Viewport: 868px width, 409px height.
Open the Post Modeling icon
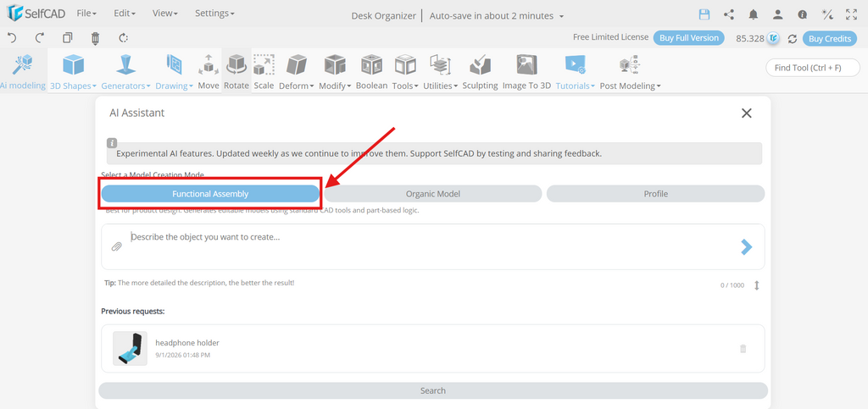click(x=630, y=65)
